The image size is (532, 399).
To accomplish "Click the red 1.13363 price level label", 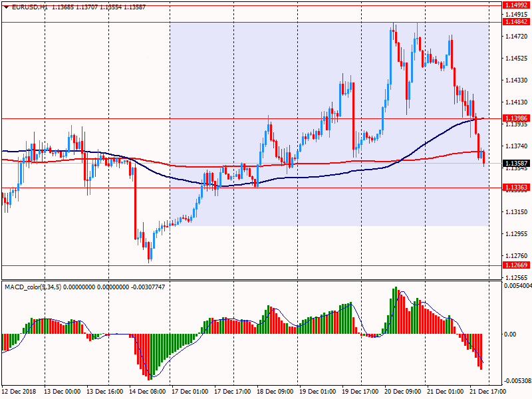I will point(516,188).
